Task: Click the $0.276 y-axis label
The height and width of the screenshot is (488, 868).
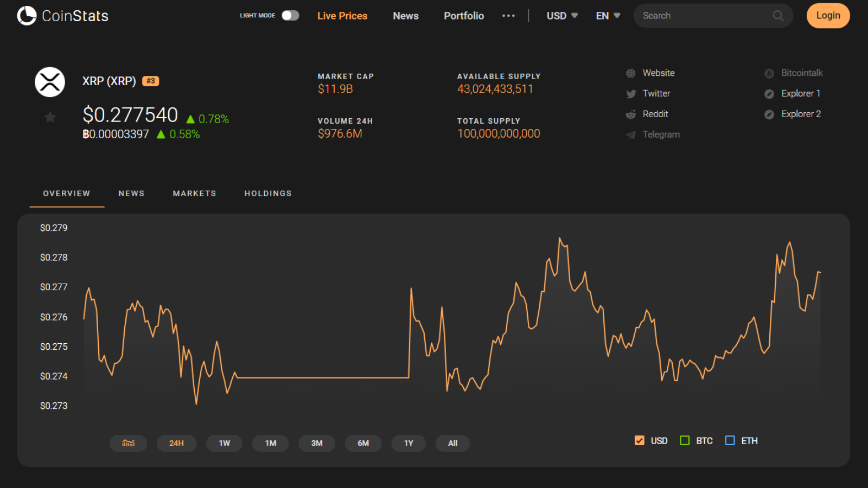Action: [x=54, y=317]
